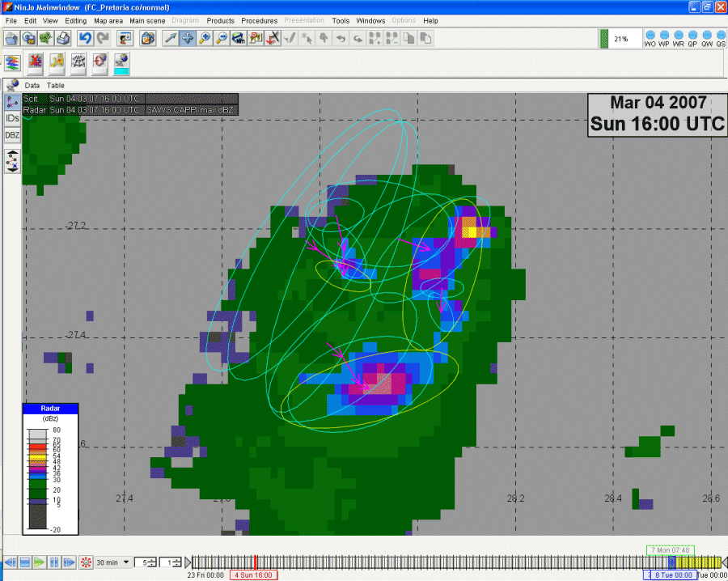Screen dimensions: 728x581
Task: Open the View menu
Action: tap(50, 21)
